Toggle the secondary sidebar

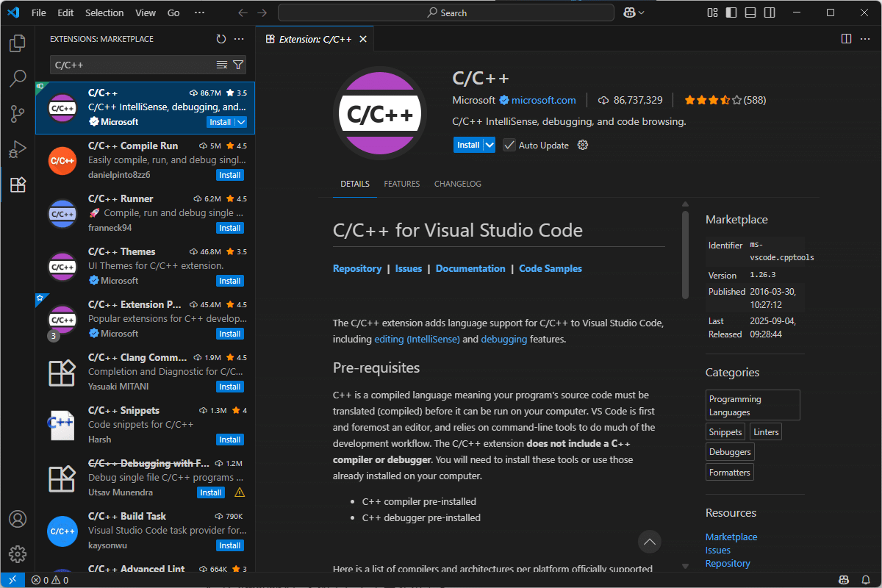coord(769,12)
